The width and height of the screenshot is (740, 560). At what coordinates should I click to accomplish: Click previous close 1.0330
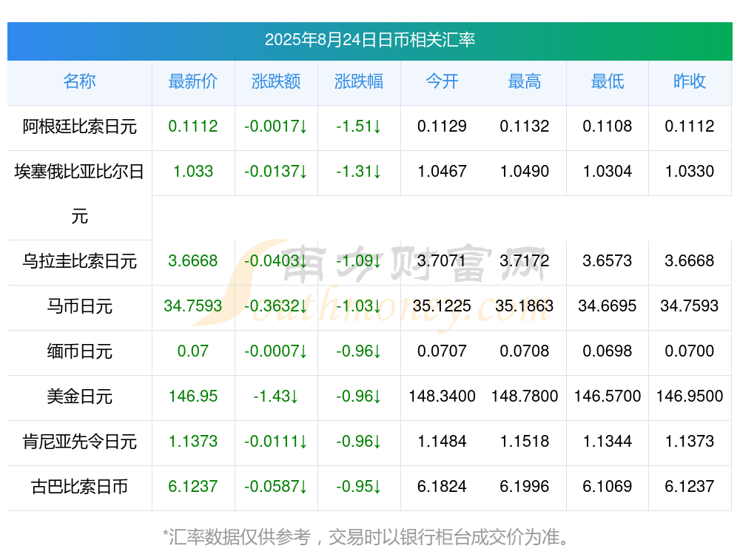point(690,172)
